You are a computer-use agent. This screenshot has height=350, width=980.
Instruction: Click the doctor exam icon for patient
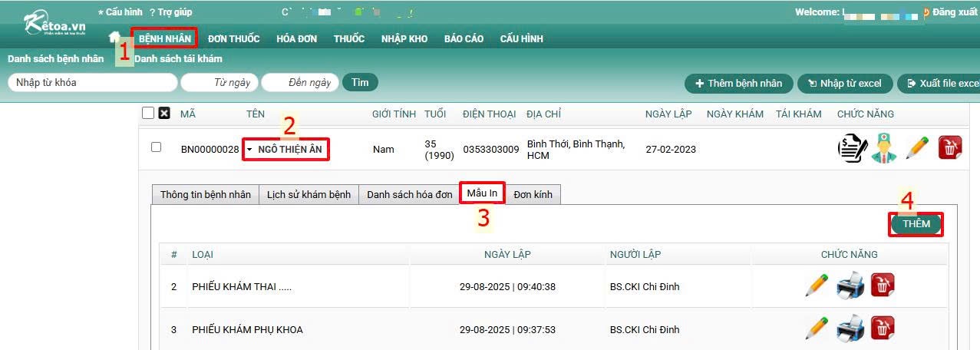[x=884, y=148]
